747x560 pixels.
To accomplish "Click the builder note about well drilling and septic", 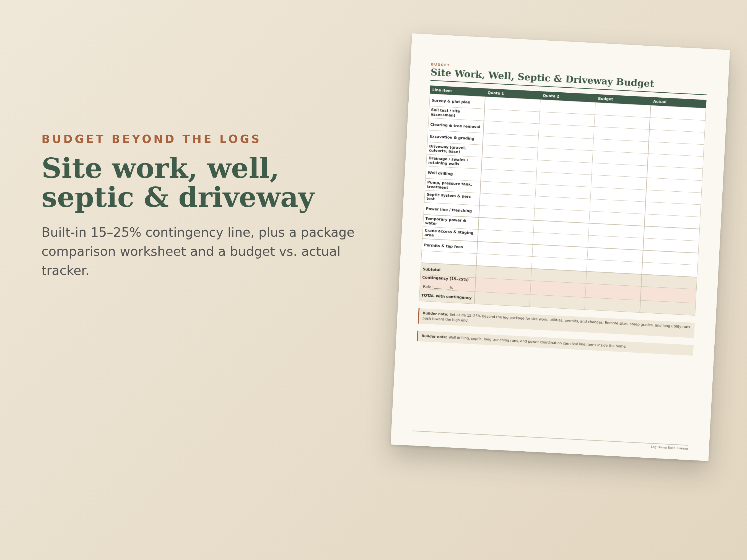I will [x=556, y=343].
